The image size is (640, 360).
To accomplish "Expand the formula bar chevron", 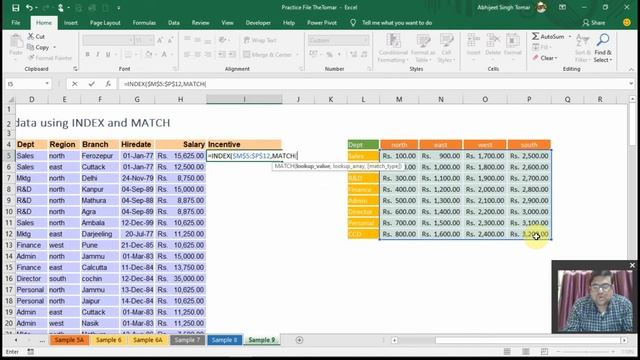I will (631, 84).
